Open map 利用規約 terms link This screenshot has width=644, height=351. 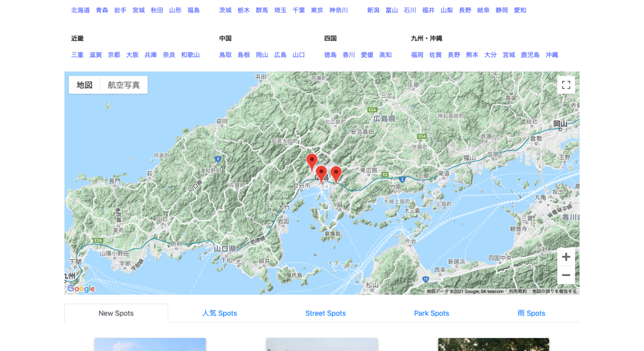pos(517,291)
